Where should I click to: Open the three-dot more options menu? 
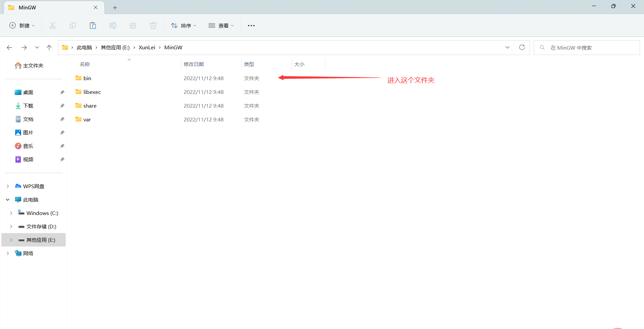pos(251,25)
